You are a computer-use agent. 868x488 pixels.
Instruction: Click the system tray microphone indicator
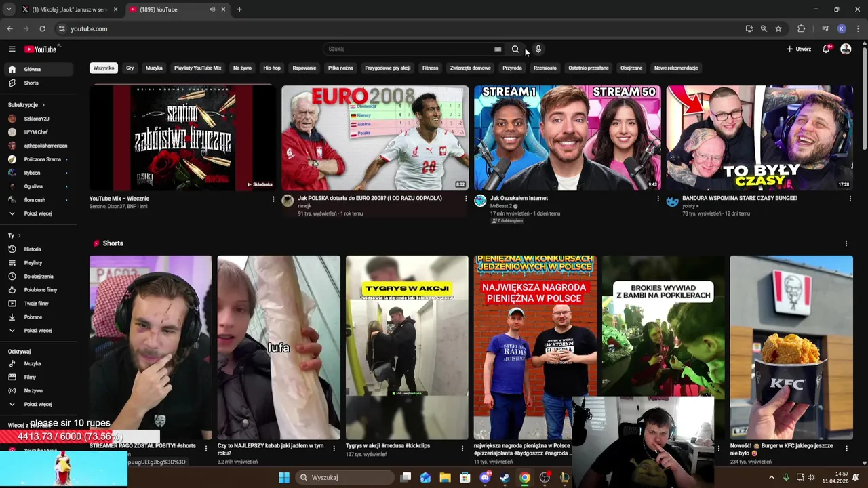[786, 477]
